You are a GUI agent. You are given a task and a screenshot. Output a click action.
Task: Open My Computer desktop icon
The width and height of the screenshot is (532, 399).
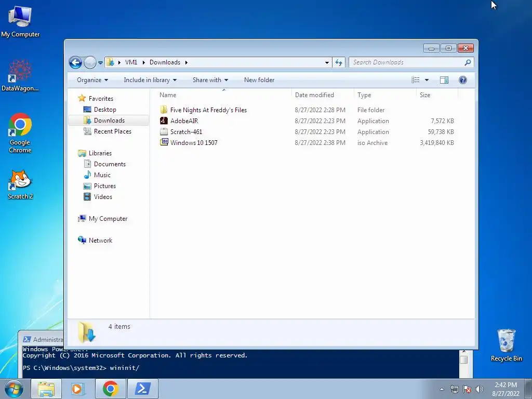tap(20, 21)
